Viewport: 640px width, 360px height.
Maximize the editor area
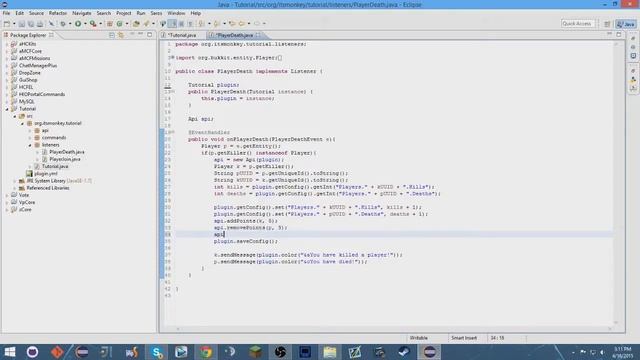point(619,35)
